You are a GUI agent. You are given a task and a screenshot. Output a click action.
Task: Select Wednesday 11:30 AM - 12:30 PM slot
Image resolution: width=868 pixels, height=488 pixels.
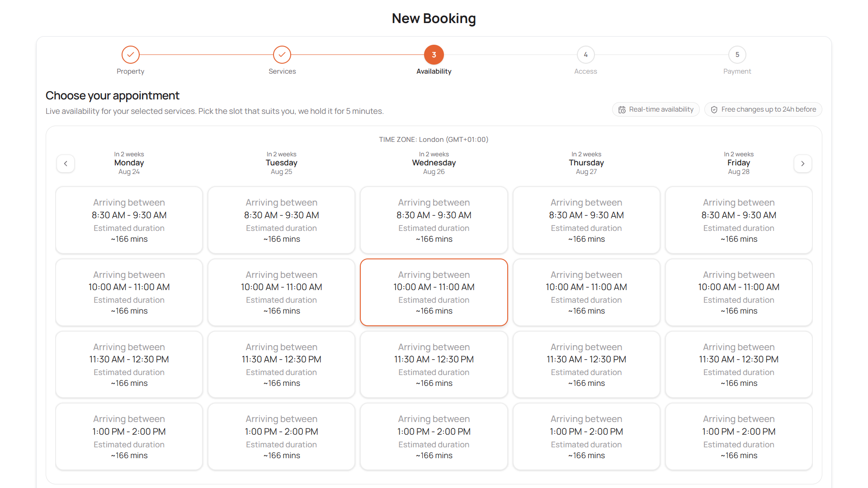tap(434, 365)
